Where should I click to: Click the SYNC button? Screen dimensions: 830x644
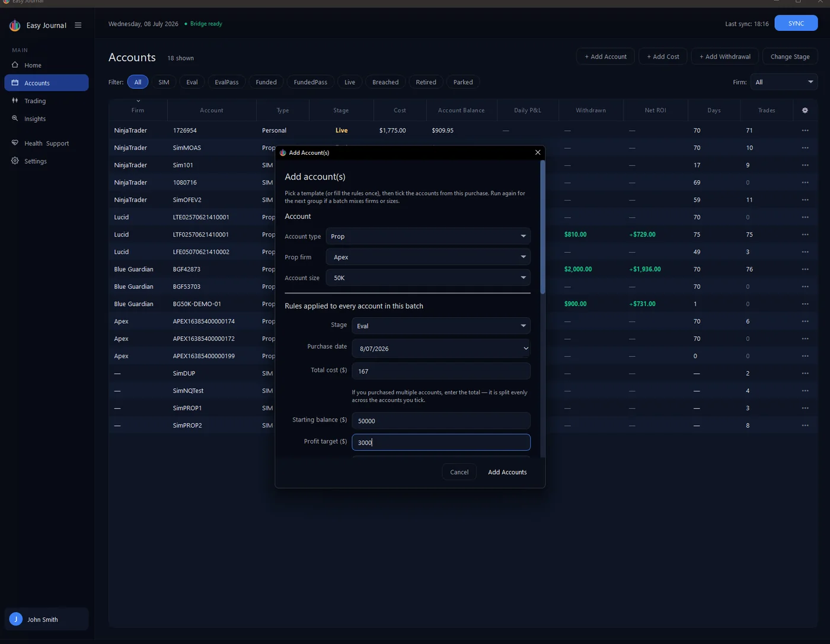[796, 23]
